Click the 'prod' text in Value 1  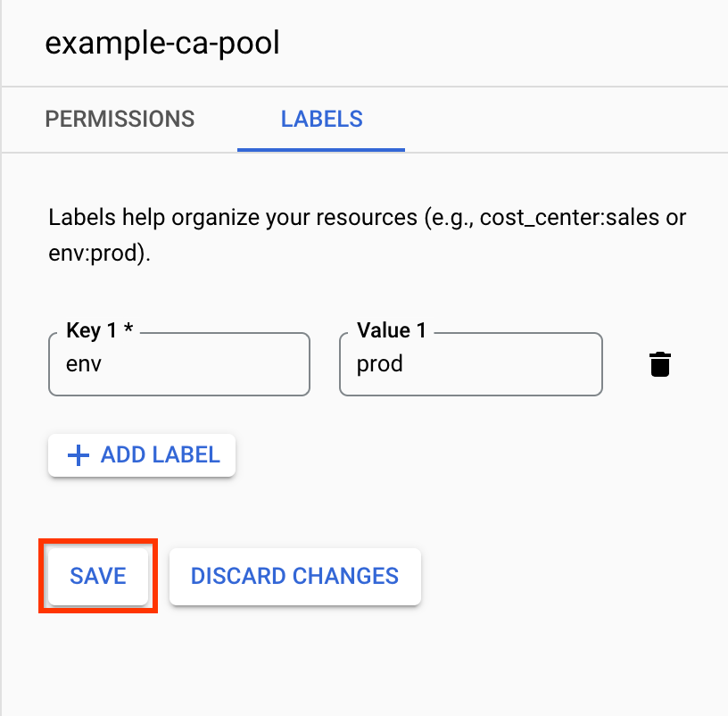(x=380, y=364)
